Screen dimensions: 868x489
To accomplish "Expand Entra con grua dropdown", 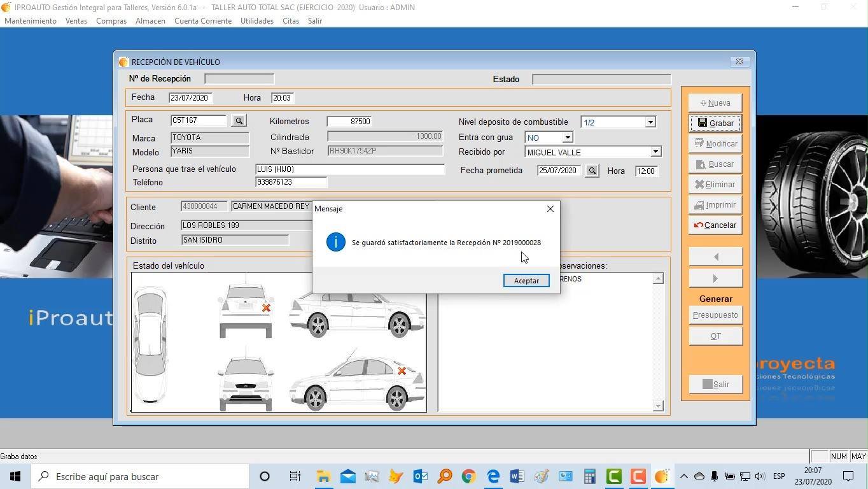I will coord(567,138).
